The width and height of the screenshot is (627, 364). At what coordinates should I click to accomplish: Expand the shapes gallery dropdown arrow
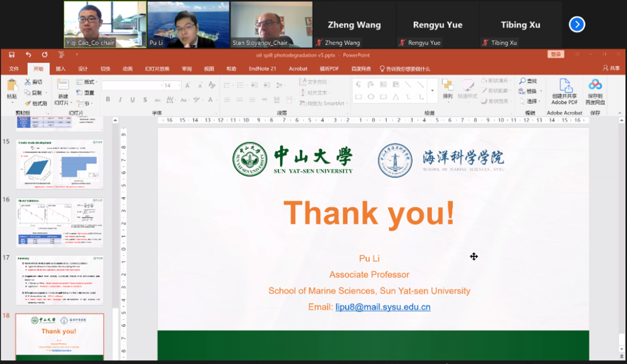[432, 91]
